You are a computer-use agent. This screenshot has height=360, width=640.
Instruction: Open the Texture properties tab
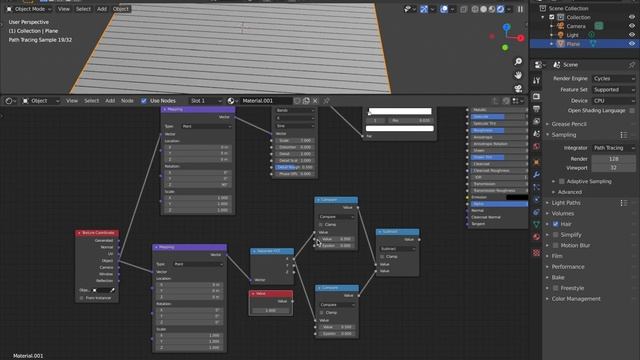click(x=536, y=253)
